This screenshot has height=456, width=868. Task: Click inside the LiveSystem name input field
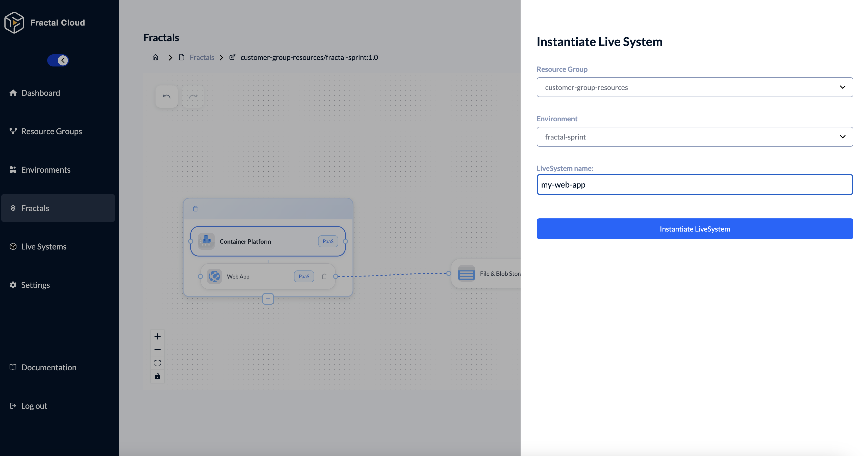tap(695, 185)
